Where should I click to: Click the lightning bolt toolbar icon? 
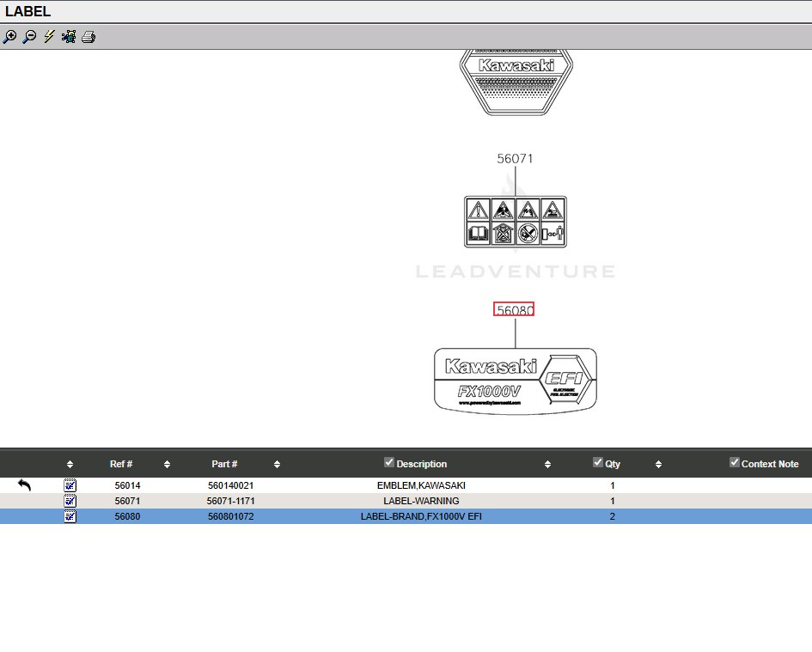click(x=49, y=37)
